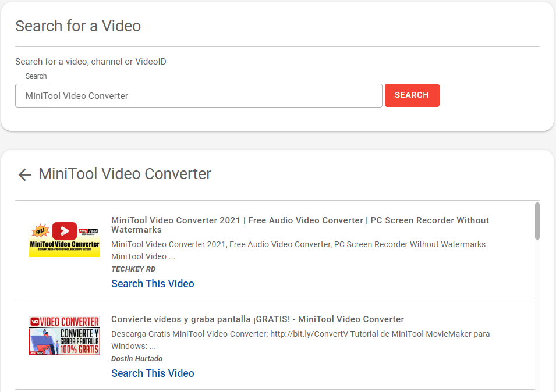The image size is (556, 392).
Task: Open Search This Video for TECHKEY RD result
Action: pyautogui.click(x=153, y=284)
